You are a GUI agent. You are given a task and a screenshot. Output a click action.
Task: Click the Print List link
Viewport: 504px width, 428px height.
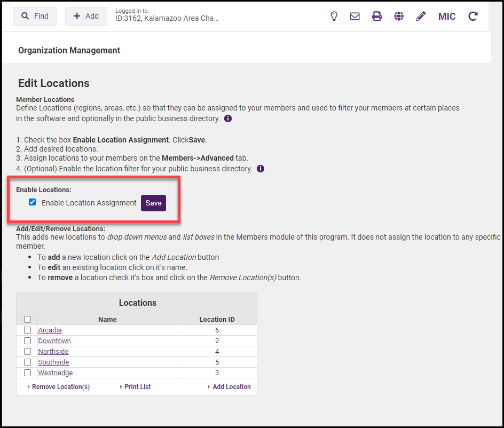[137, 387]
